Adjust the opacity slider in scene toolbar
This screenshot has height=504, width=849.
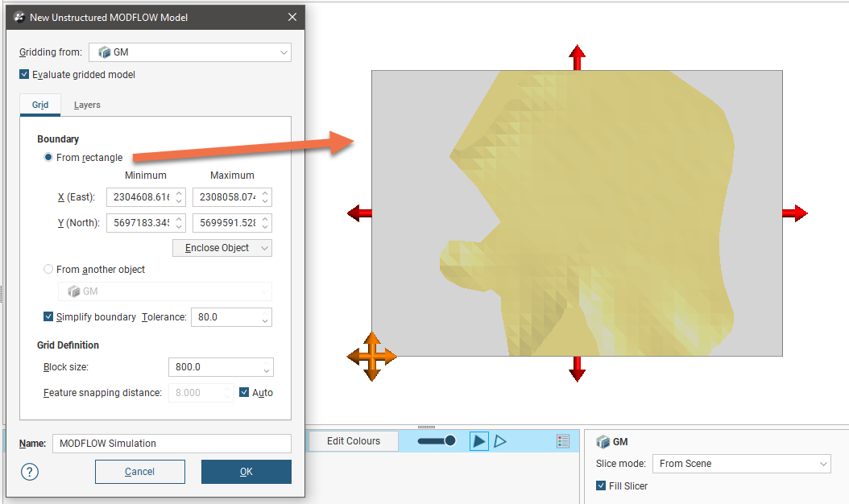click(437, 440)
